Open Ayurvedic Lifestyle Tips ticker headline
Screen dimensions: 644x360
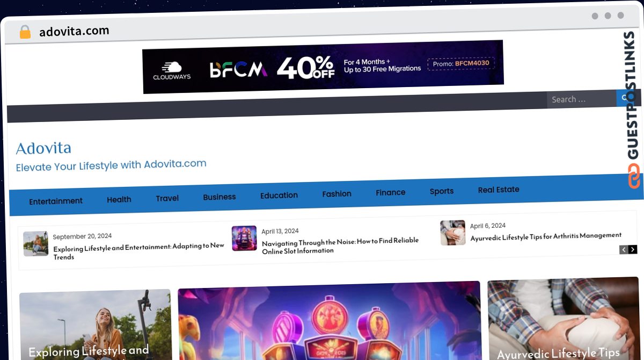pyautogui.click(x=546, y=236)
